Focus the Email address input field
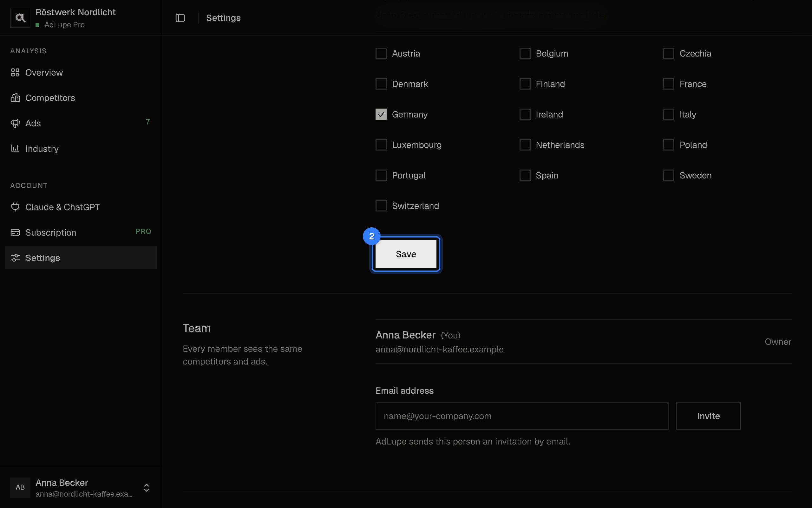Screen dimensions: 812x508 (x=522, y=416)
